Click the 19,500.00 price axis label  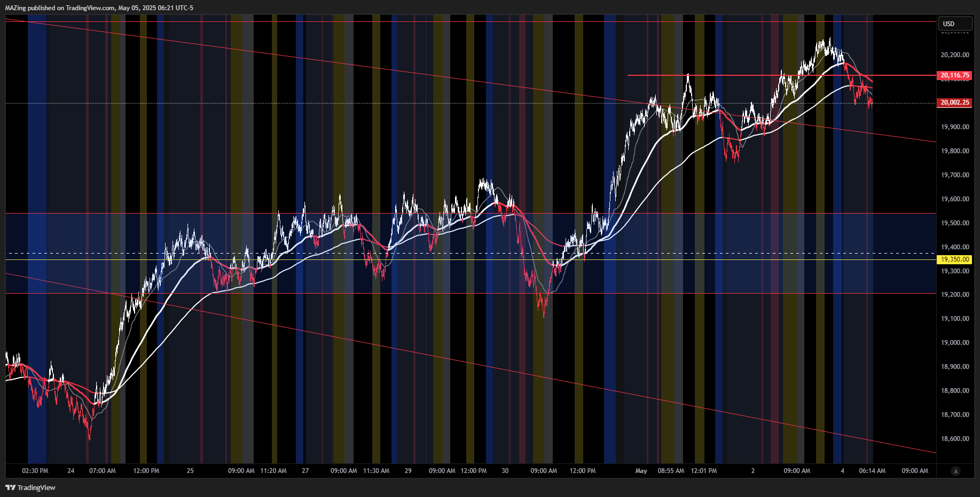click(x=955, y=223)
